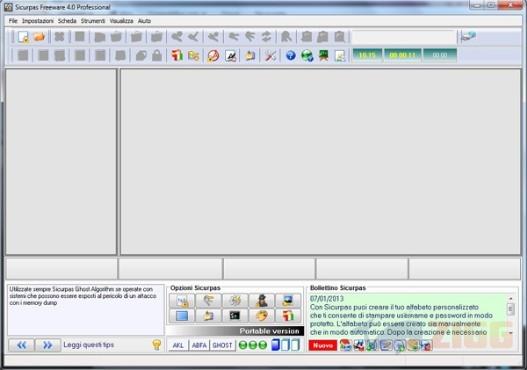Click the 15:15 clock display
Screen dimensions: 527x370
point(367,55)
